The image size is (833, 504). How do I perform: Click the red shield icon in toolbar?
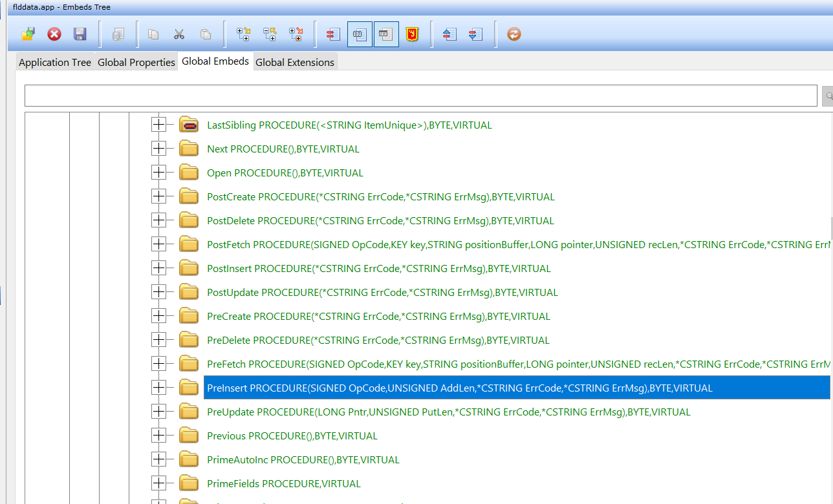coord(411,34)
